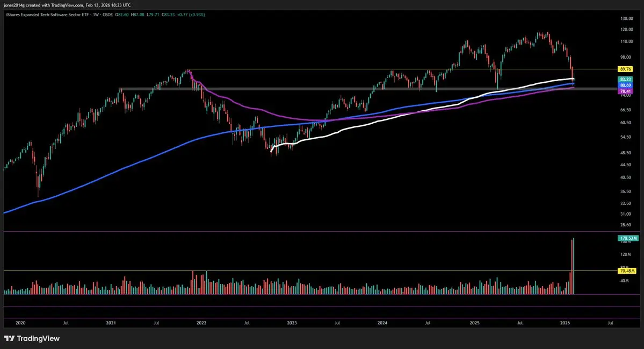
Task: Click the 2023 time axis label
Action: [292, 323]
